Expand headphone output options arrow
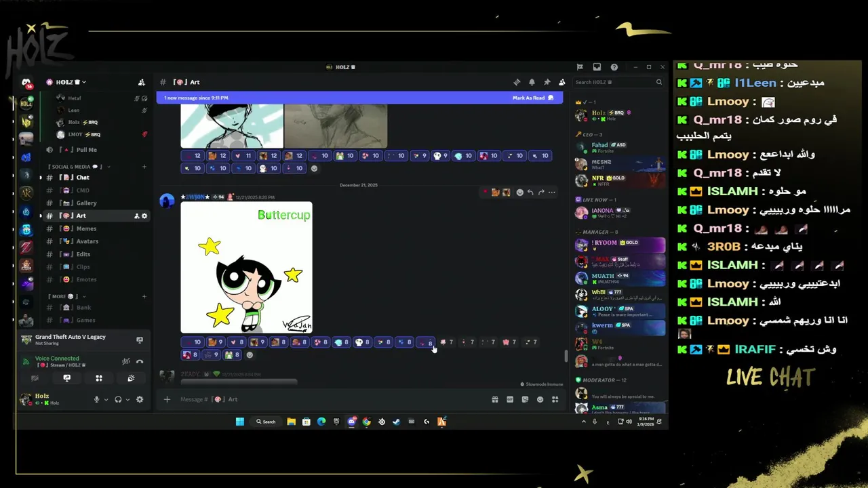The width and height of the screenshot is (868, 488). click(x=127, y=399)
